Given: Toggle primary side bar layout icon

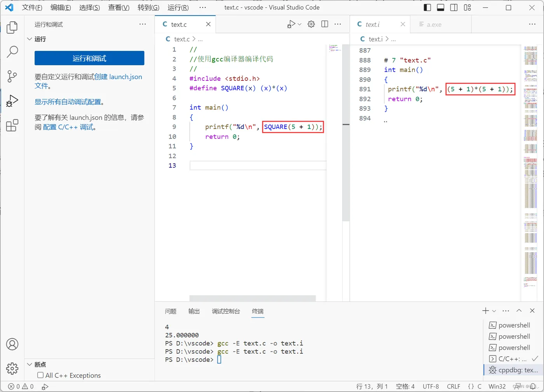Looking at the screenshot, I should pyautogui.click(x=427, y=7).
